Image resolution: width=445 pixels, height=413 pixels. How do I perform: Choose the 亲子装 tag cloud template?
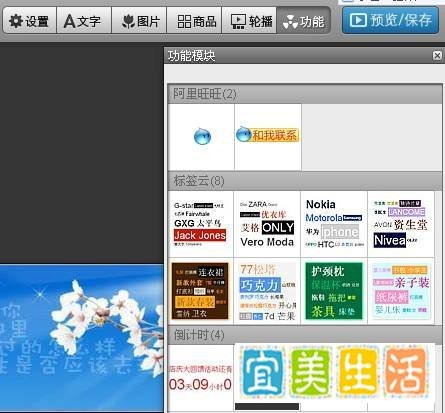point(401,291)
